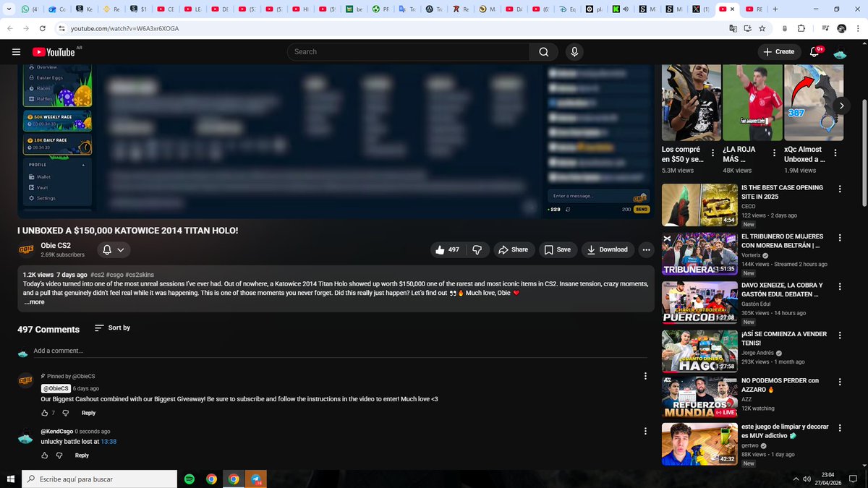This screenshot has width=868, height=488.
Task: Like the KendCsgo comment
Action: [x=45, y=455]
